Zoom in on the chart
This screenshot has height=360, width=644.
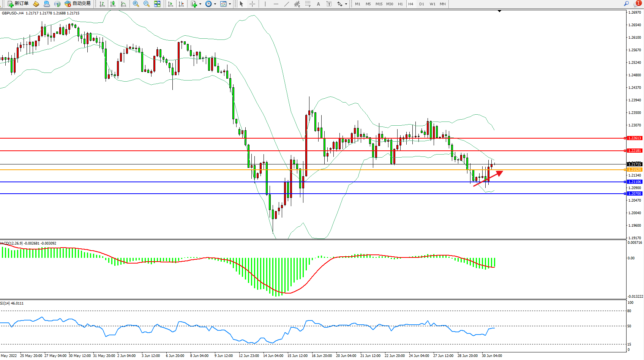[136, 4]
